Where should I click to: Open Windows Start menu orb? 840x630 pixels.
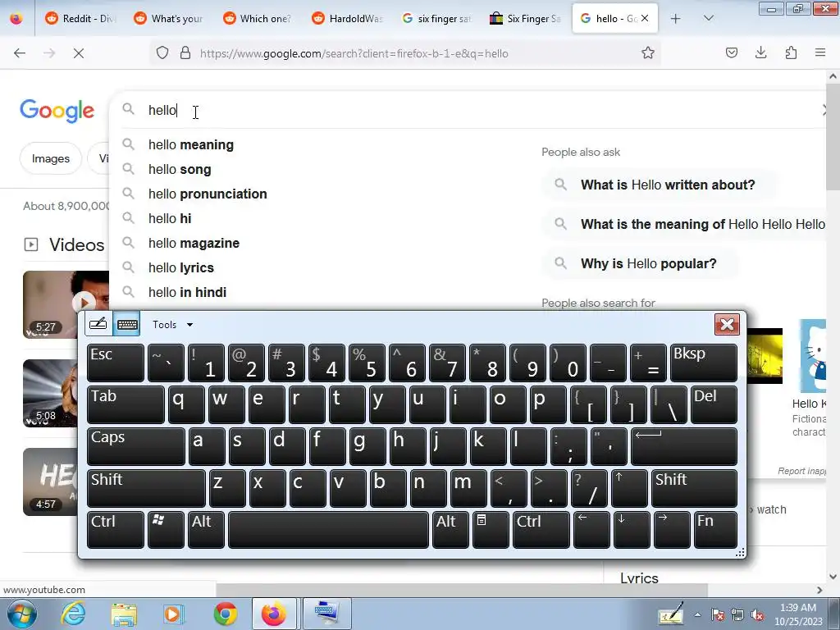(x=22, y=614)
